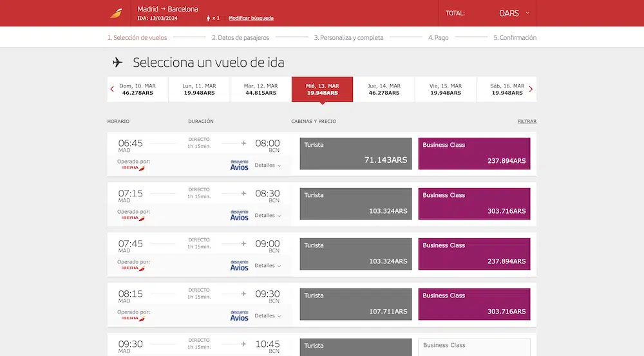This screenshot has height=356, width=644.
Task: Click the small plane icon on 08:15 route line
Action: click(x=243, y=294)
